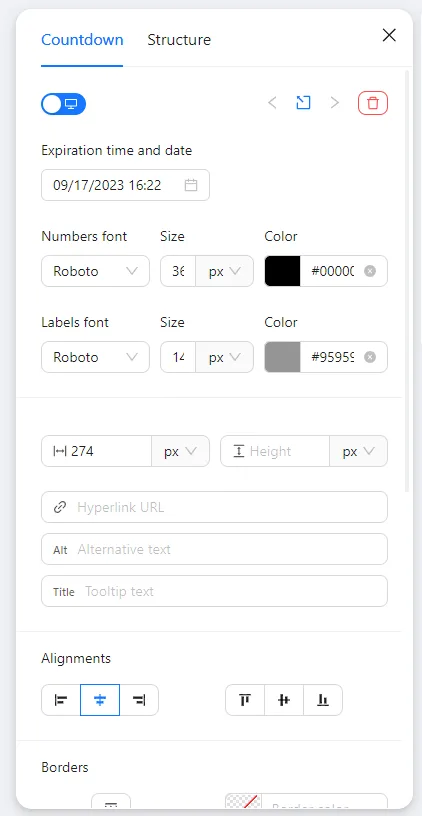Align content to the left horizontally
The height and width of the screenshot is (816, 422).
pyautogui.click(x=61, y=700)
